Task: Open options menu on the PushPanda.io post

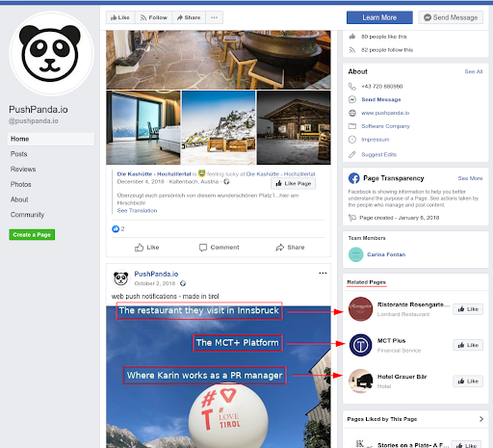Action: pos(323,274)
